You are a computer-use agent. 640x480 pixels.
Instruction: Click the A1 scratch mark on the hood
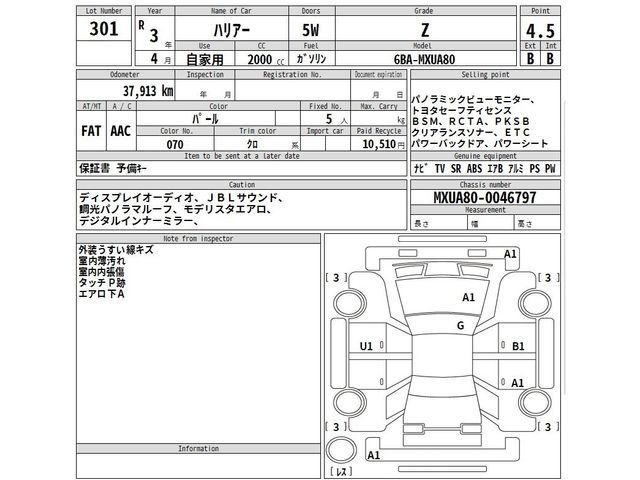click(x=468, y=297)
